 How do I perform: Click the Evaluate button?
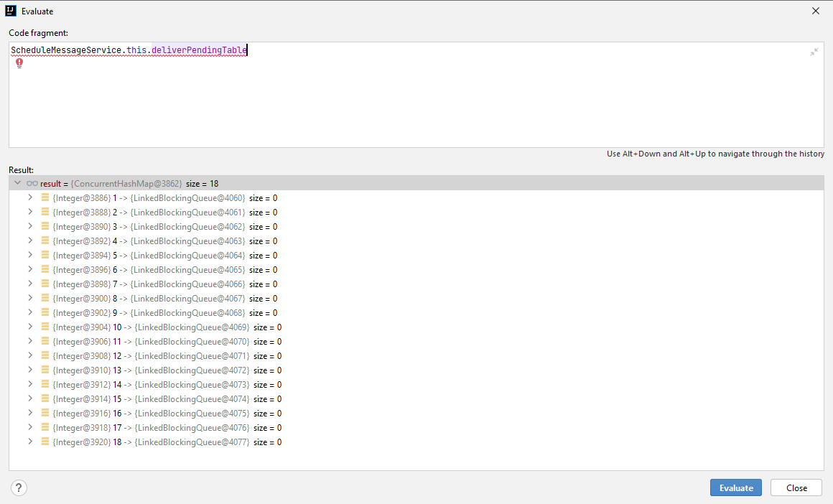click(x=736, y=487)
